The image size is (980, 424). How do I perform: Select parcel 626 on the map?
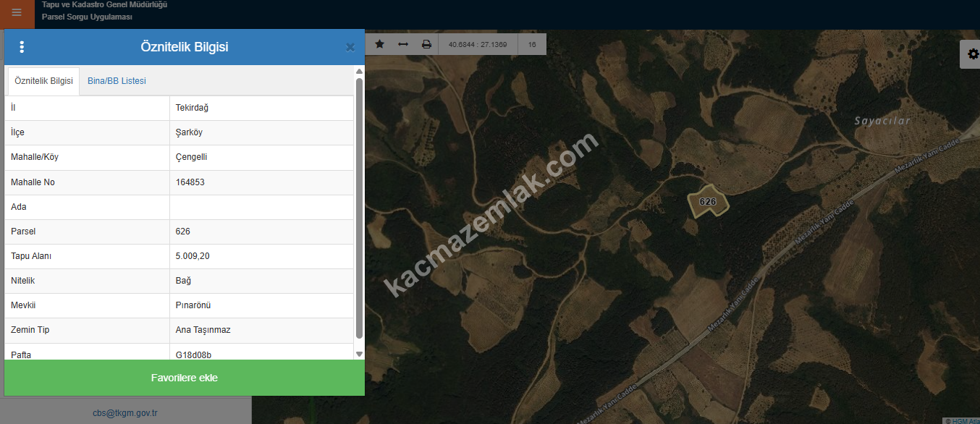pos(707,203)
